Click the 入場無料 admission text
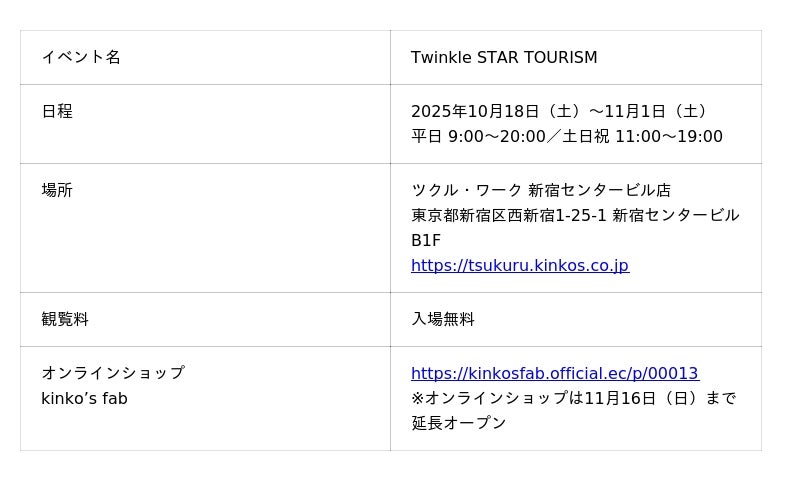Viewport: 800px width, 481px height. [x=443, y=320]
